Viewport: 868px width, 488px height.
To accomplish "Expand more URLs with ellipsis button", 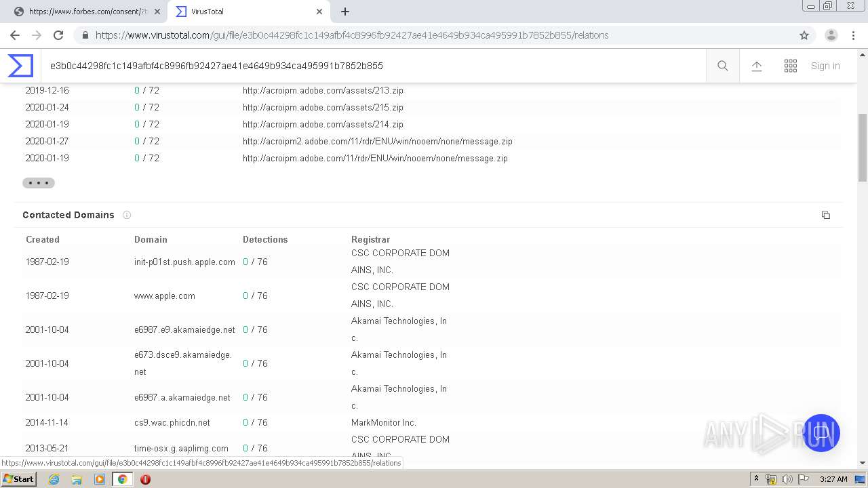I will tap(39, 183).
